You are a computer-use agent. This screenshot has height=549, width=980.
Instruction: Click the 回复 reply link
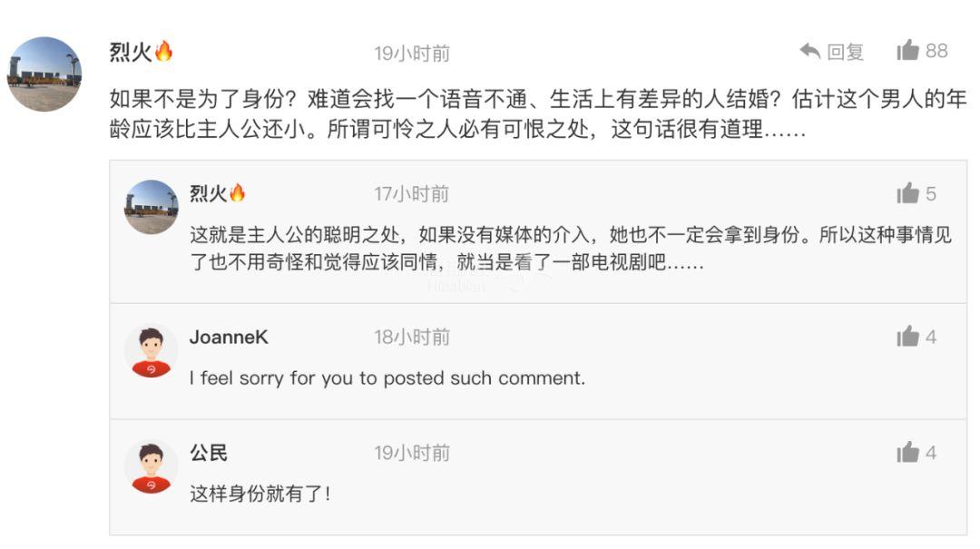(845, 52)
